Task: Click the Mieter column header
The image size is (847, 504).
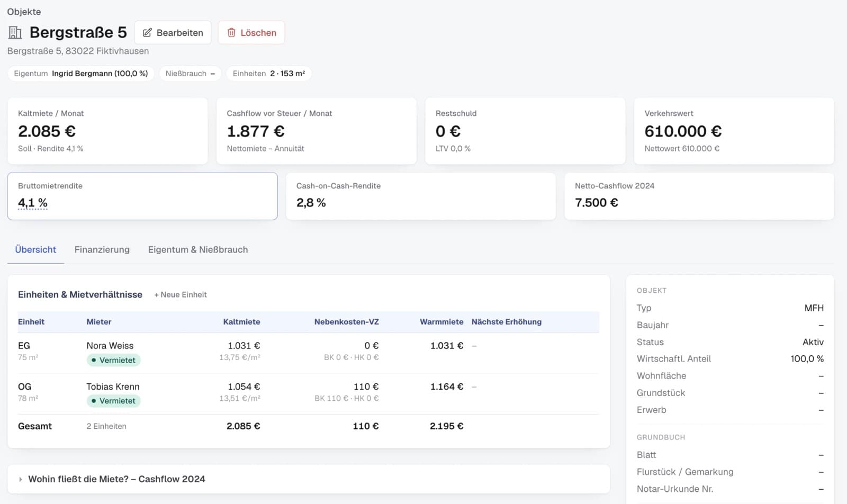Action: tap(99, 322)
